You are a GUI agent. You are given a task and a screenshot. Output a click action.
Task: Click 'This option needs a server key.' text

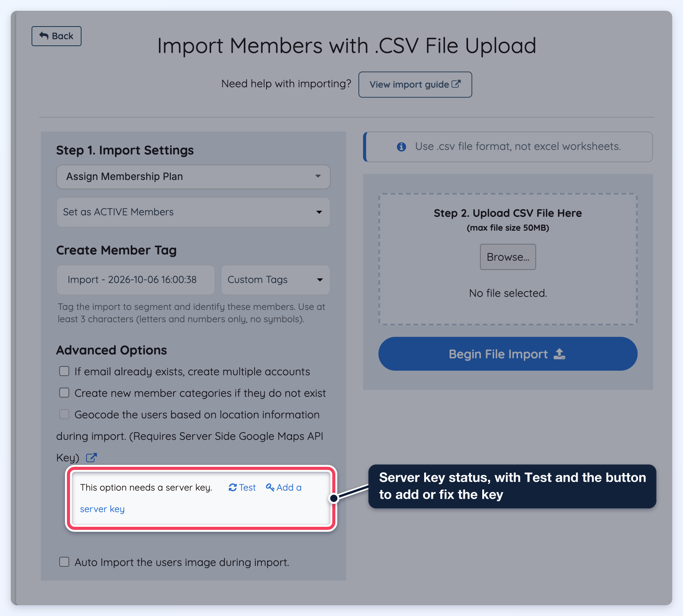pos(146,488)
